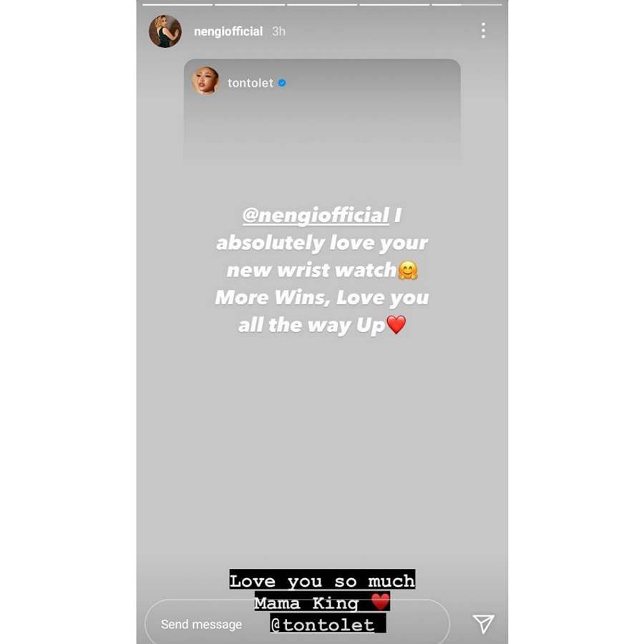The width and height of the screenshot is (644, 644).
Task: Click the nengiofficial username in story header
Action: point(228,31)
